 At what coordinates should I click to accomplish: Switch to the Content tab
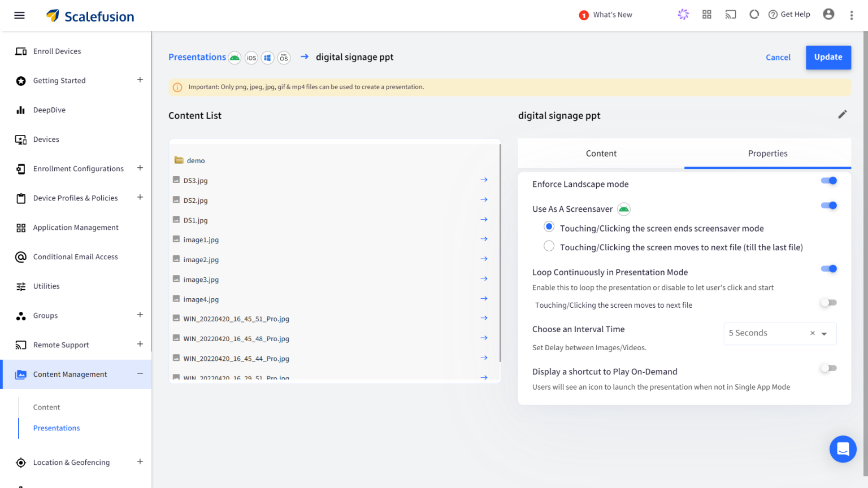[x=601, y=154]
